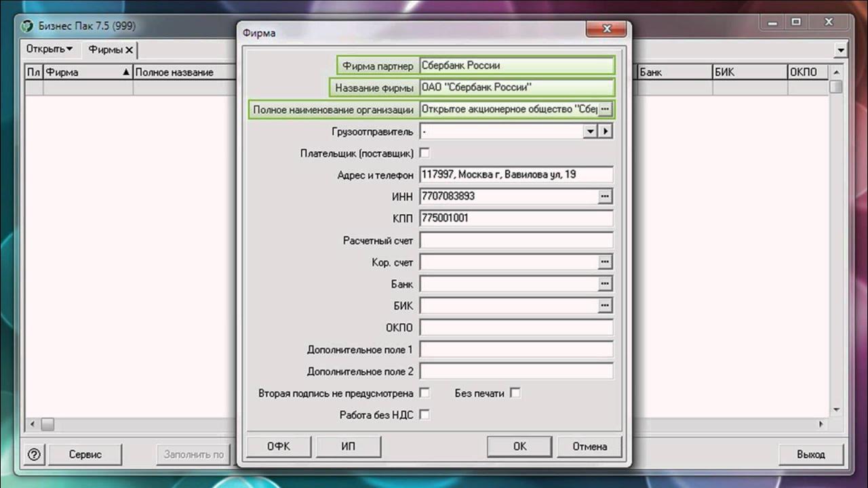Click Отмена to cancel the dialog
Viewport: 868px width, 488px height.
click(589, 446)
